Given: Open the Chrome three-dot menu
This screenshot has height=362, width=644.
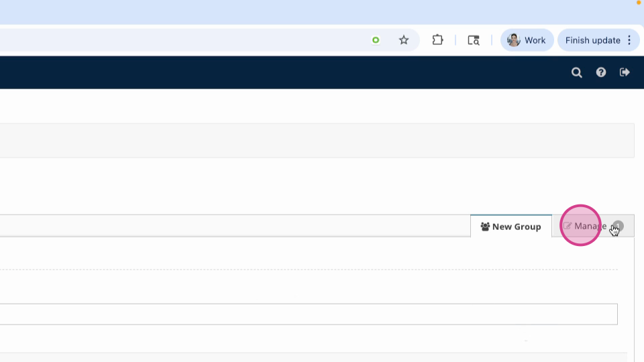Looking at the screenshot, I should coord(629,40).
